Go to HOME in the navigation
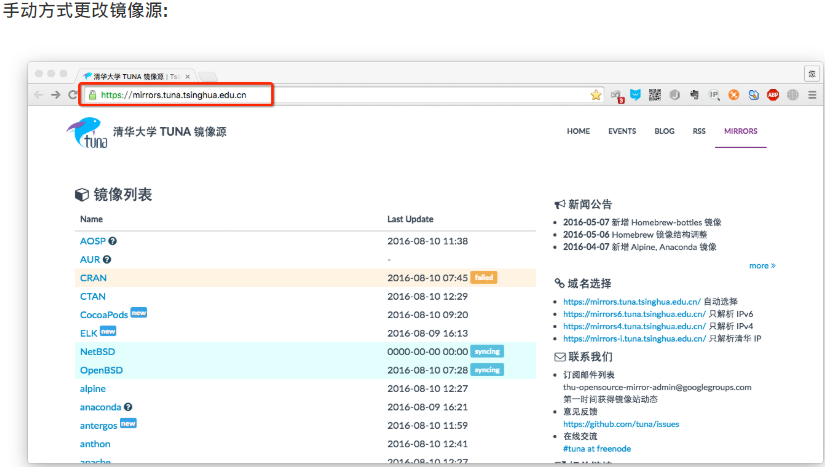This screenshot has width=825, height=467. pos(578,131)
